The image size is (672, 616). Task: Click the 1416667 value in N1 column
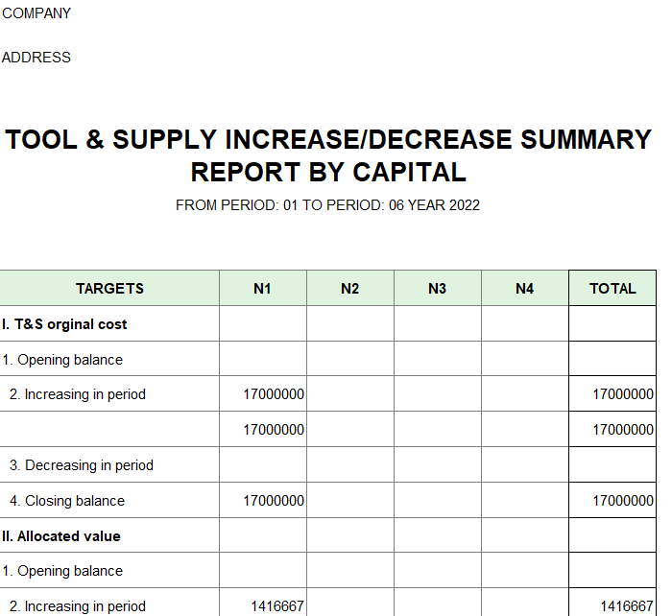click(277, 606)
